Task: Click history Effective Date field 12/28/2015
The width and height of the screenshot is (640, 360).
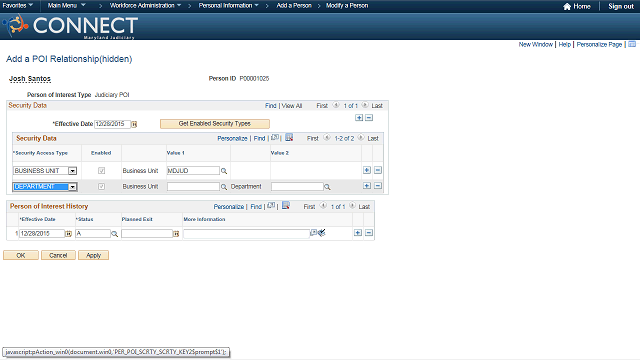Action: [42, 233]
